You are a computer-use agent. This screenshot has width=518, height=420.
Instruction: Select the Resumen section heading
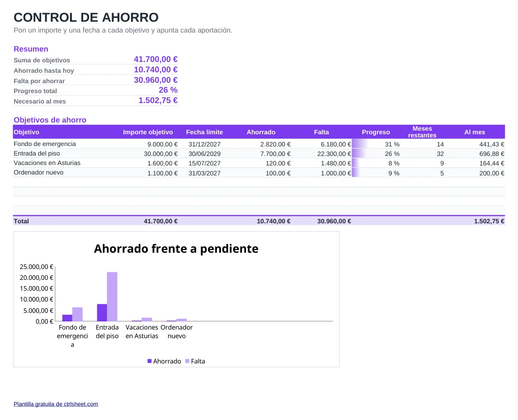point(31,49)
